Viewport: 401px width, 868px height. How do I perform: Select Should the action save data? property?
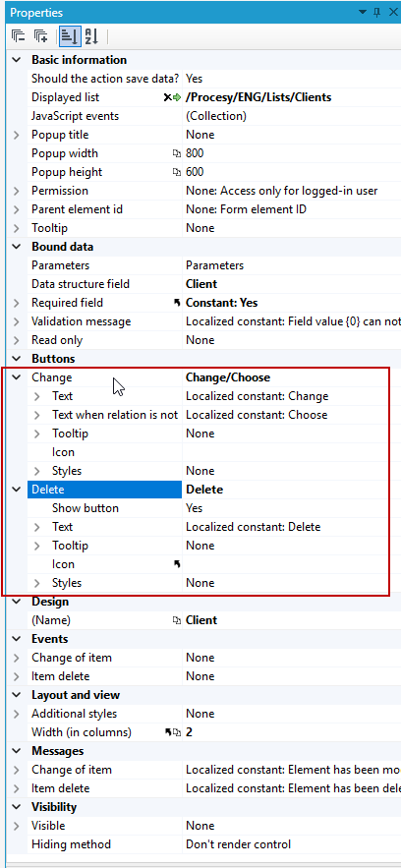105,79
